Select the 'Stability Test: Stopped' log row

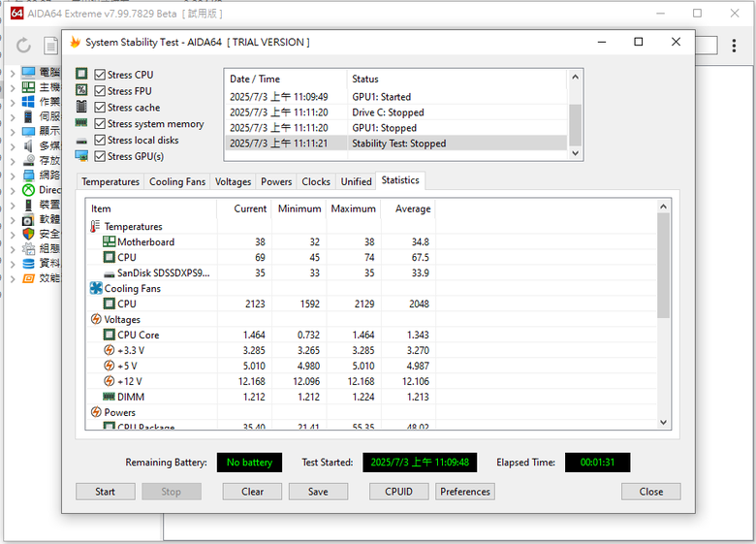click(395, 144)
